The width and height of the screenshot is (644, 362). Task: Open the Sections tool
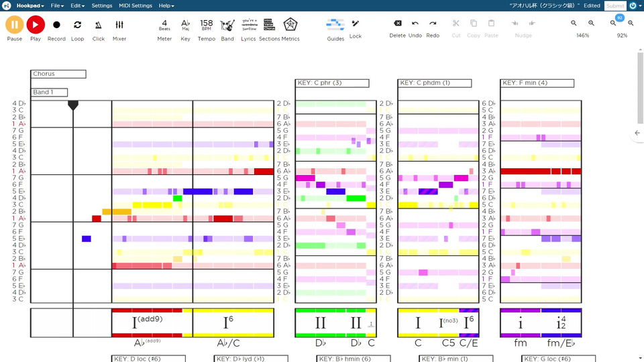[x=269, y=25]
